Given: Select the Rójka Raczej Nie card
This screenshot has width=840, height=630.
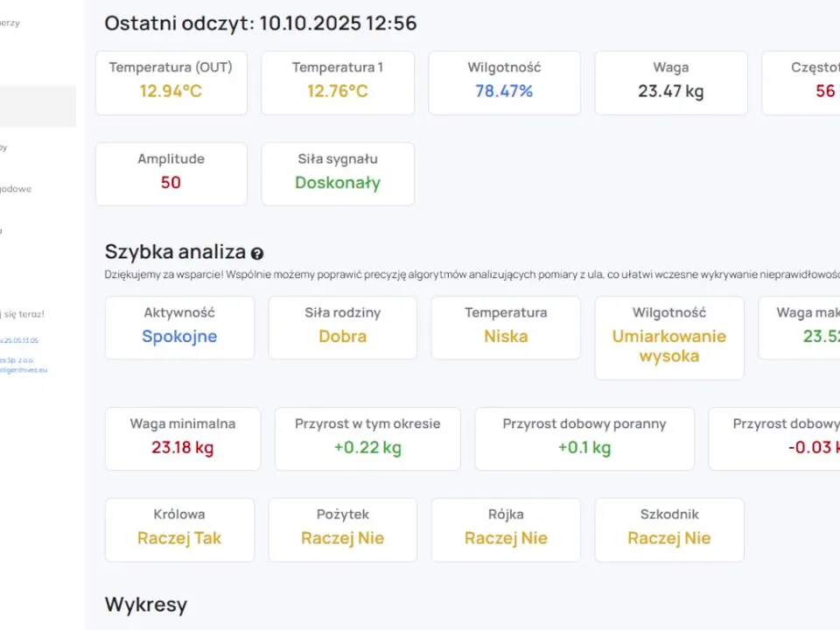Looking at the screenshot, I should (506, 529).
